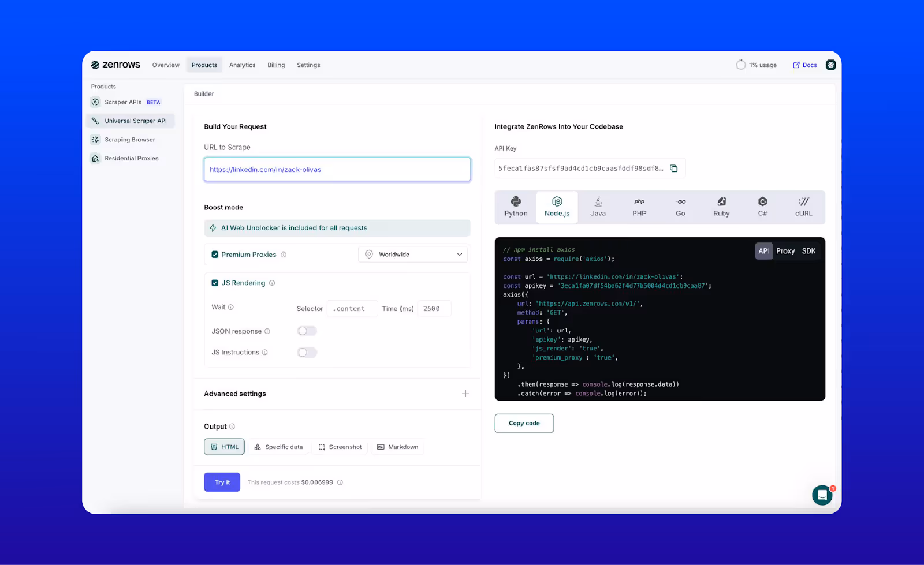This screenshot has height=565, width=924.
Task: Select cURL language tab
Action: [803, 207]
